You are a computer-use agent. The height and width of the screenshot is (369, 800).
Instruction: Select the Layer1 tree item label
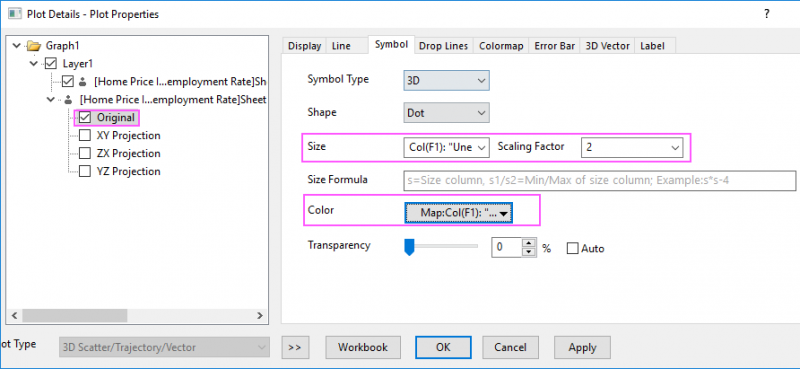pyautogui.click(x=77, y=64)
